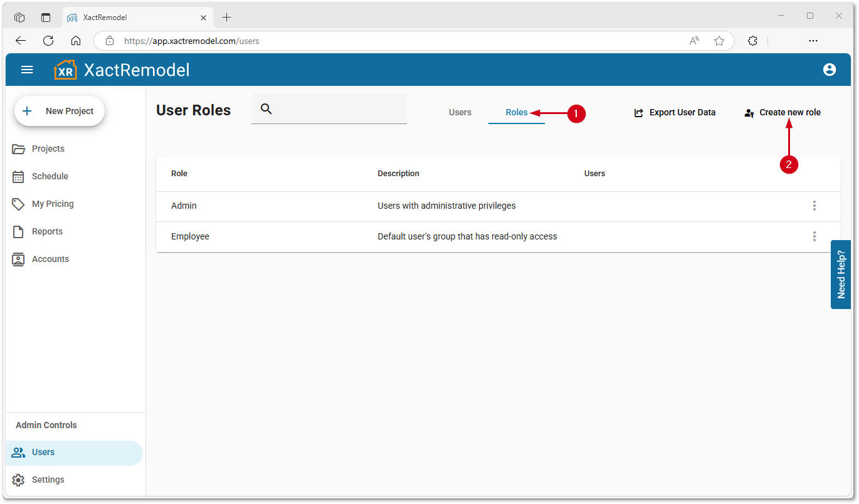Select the Roles tab
Image resolution: width=859 pixels, height=504 pixels.
coord(516,112)
